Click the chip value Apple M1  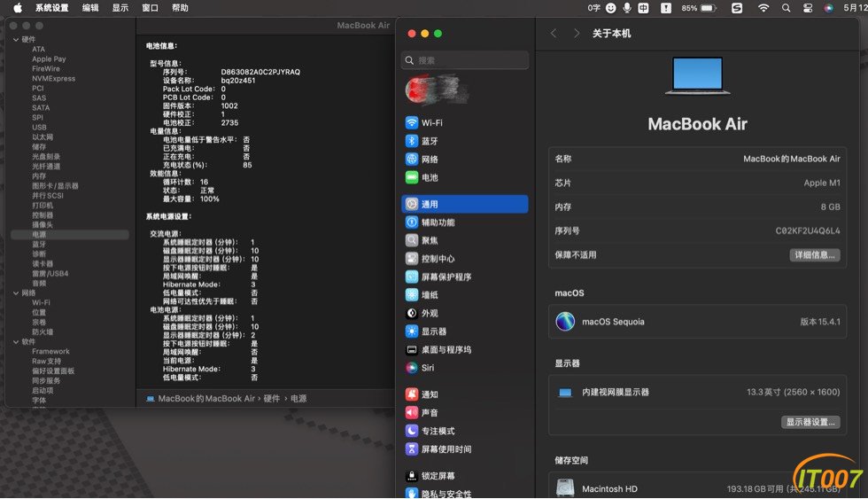pyautogui.click(x=822, y=183)
